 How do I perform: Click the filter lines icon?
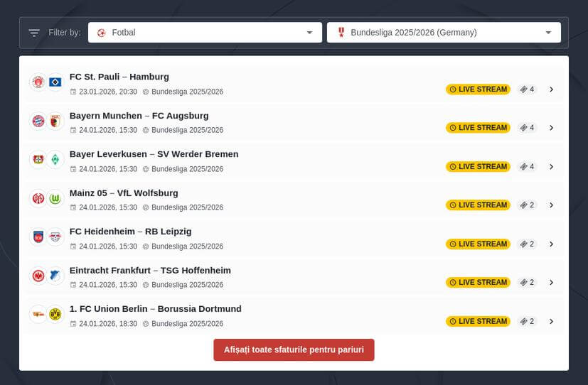coord(34,33)
